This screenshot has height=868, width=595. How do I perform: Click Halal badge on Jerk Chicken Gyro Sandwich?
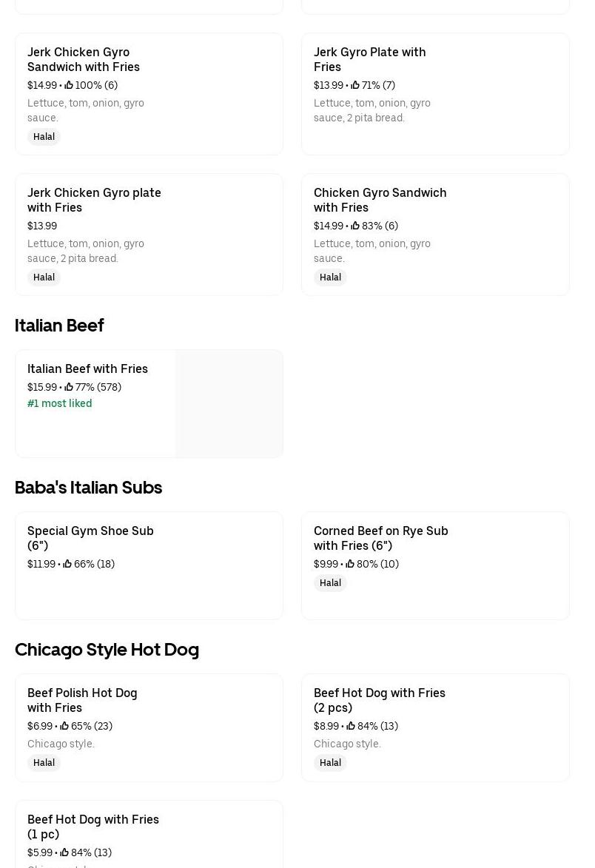point(44,137)
